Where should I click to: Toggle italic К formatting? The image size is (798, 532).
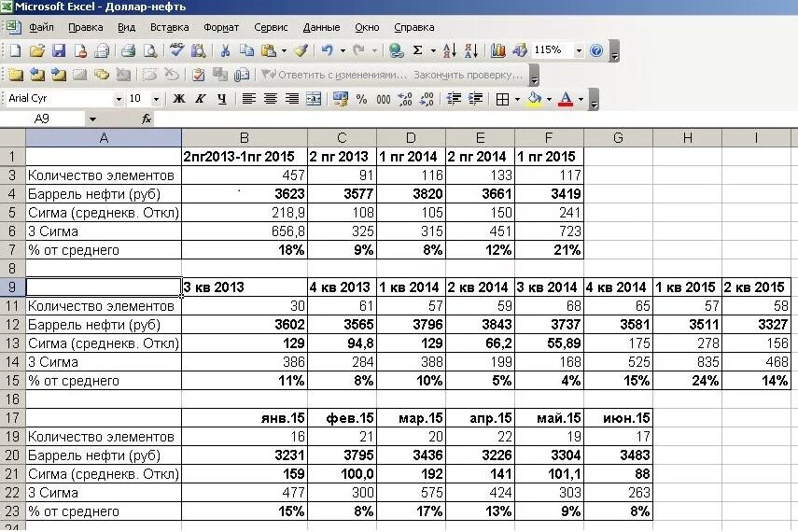click(201, 99)
